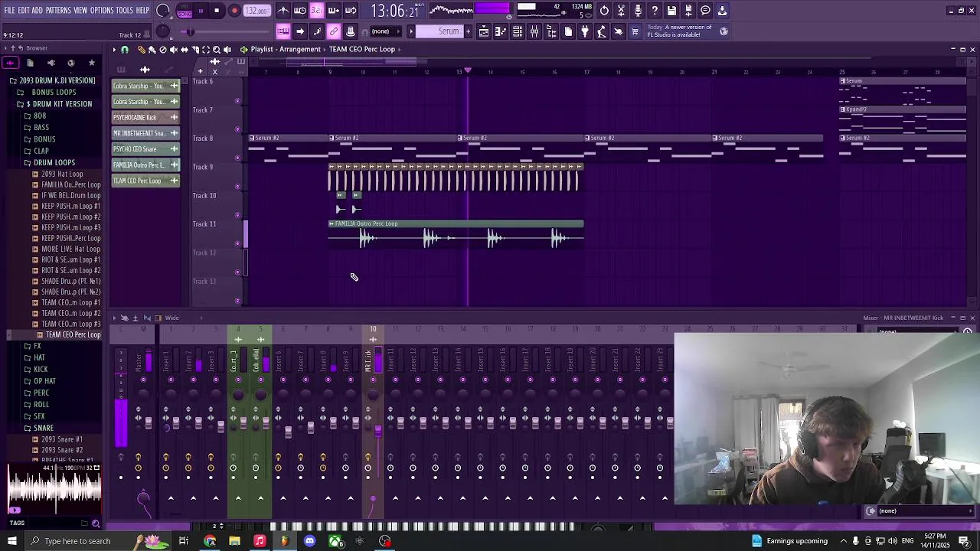Click the save project floppy icon

(671, 11)
